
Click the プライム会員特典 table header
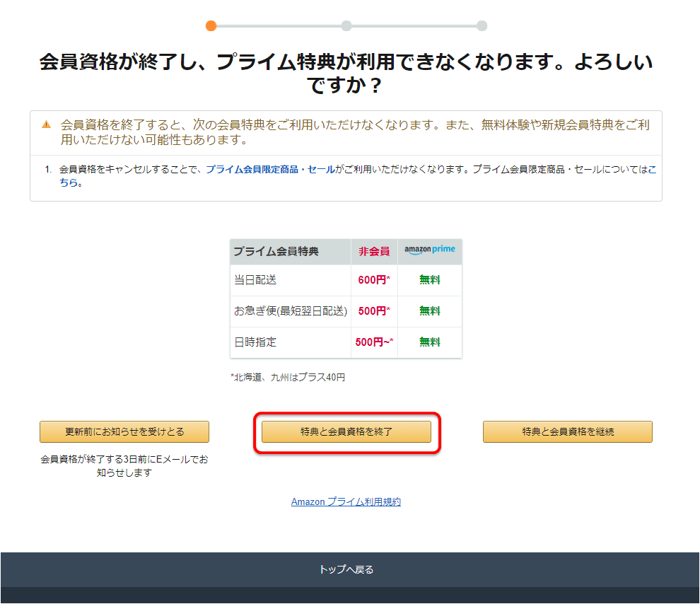(x=291, y=252)
